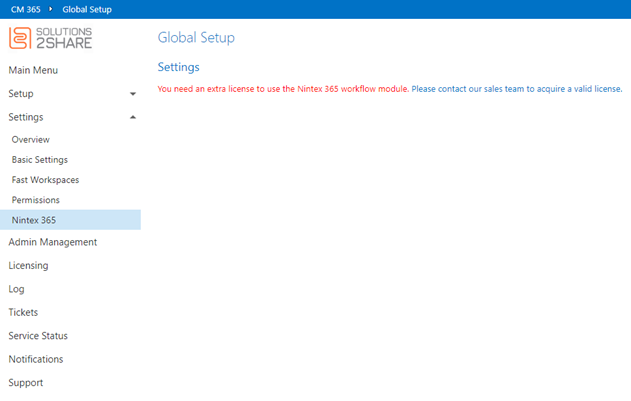Screen dimensions: 631x401
Task: Click the Settings section heading
Action: [178, 67]
